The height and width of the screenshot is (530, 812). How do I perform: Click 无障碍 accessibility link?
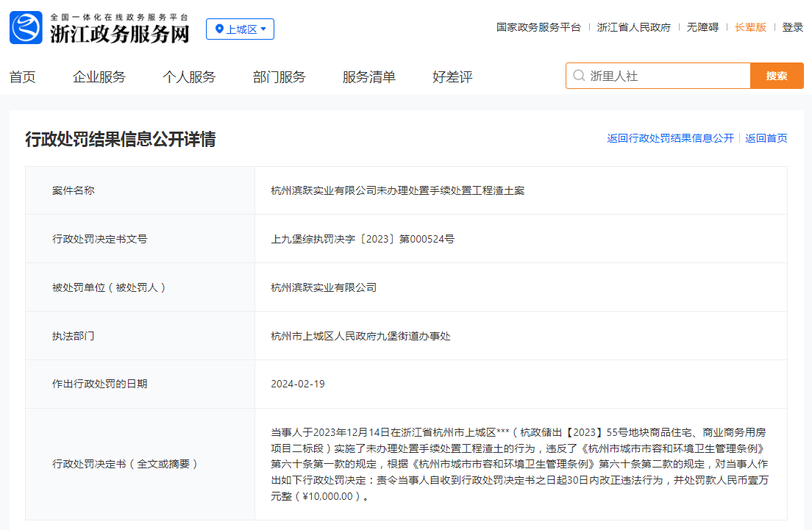pyautogui.click(x=702, y=27)
